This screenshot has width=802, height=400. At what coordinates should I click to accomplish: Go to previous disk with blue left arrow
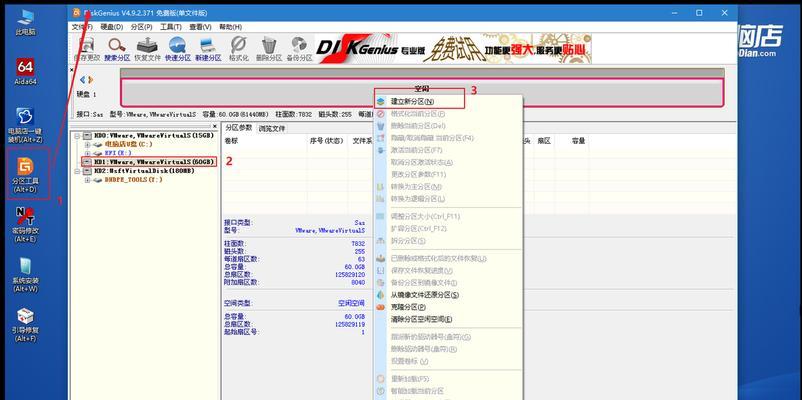coord(82,79)
